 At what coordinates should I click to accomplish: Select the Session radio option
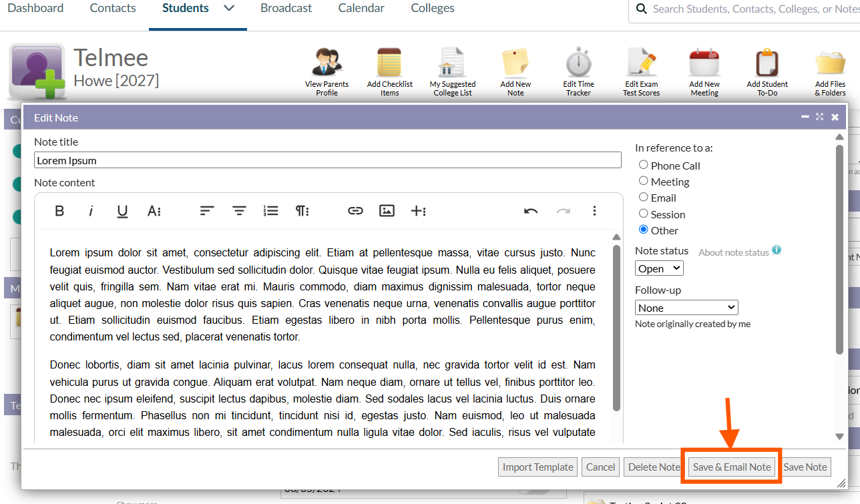tap(644, 214)
